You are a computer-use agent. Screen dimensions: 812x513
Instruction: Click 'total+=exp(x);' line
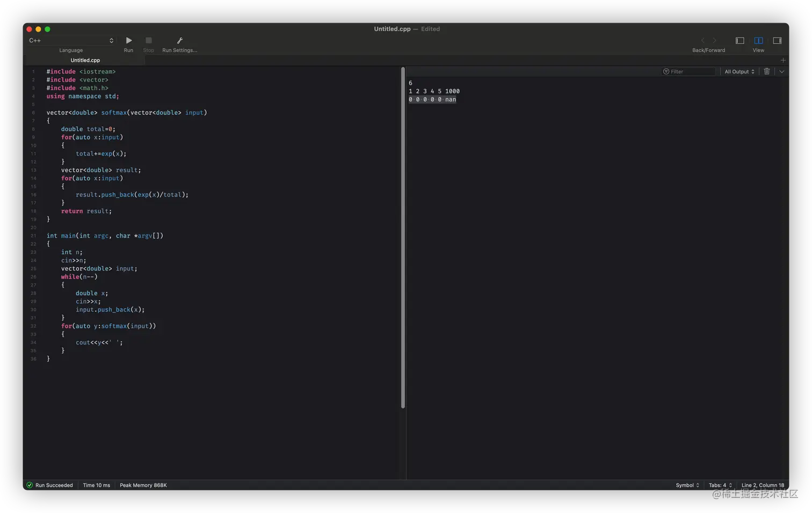click(x=101, y=153)
